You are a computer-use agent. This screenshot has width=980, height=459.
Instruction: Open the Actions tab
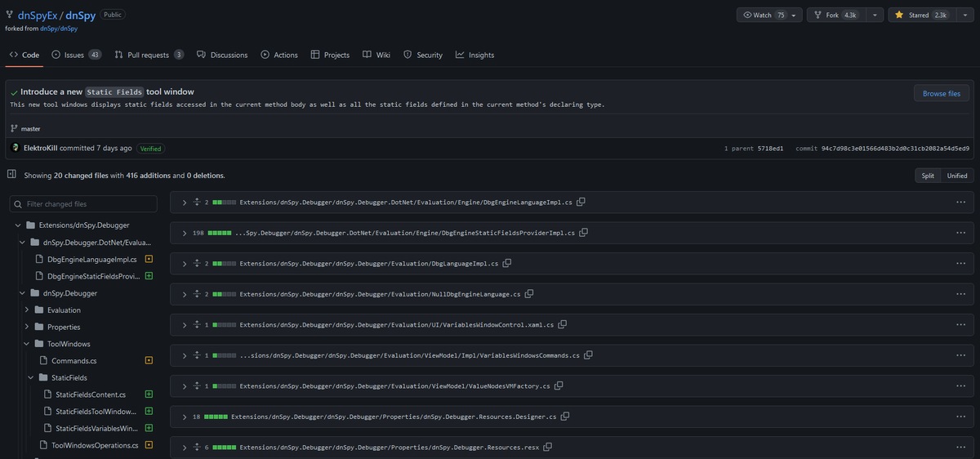coord(279,55)
